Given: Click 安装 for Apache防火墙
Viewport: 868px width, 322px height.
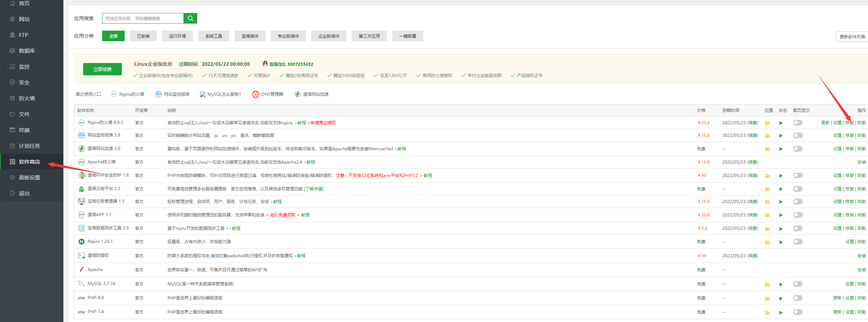Looking at the screenshot, I should coord(861,162).
